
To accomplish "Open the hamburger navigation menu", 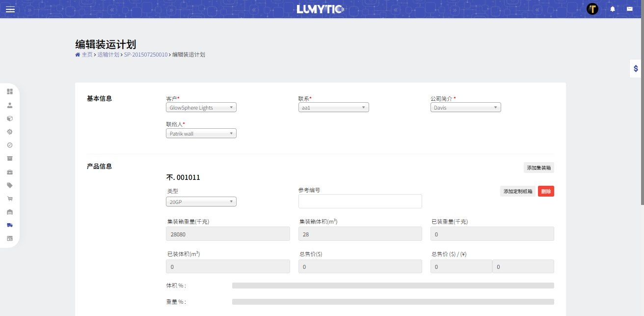I will [x=10, y=9].
